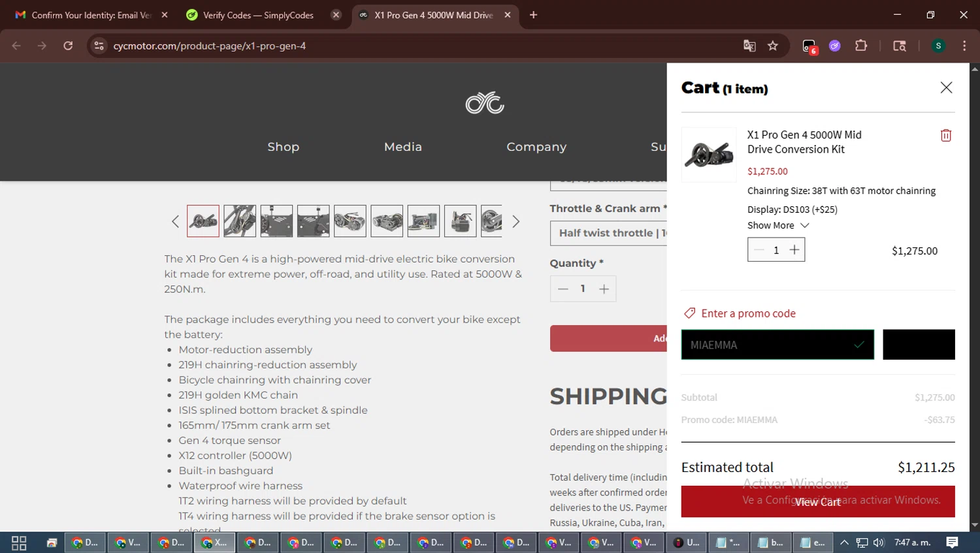Viewport: 980px width, 553px height.
Task: Go back to previous page
Action: coord(16,46)
